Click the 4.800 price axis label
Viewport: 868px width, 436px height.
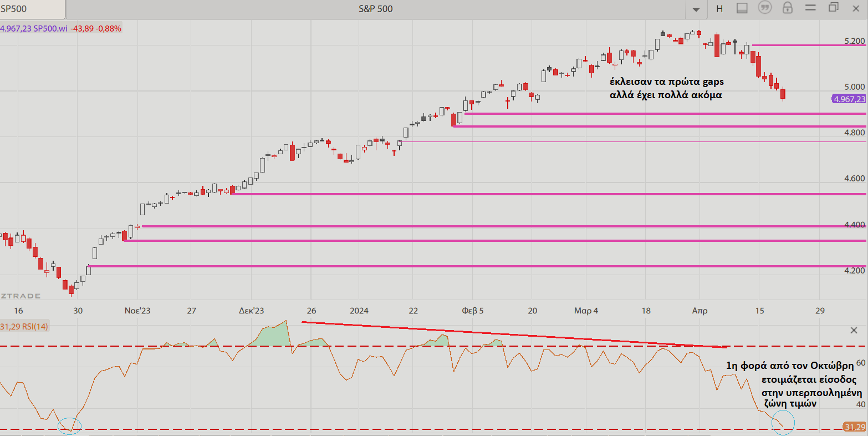pos(854,133)
